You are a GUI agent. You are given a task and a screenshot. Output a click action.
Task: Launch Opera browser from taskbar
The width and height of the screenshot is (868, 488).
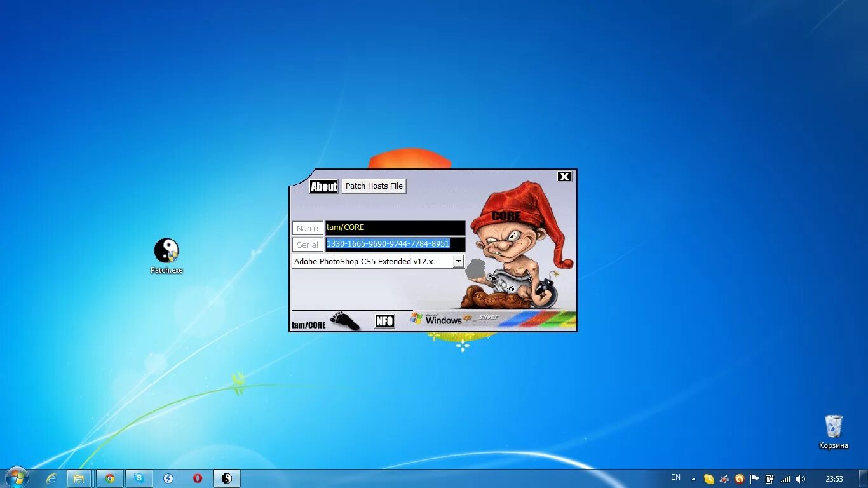pos(198,478)
